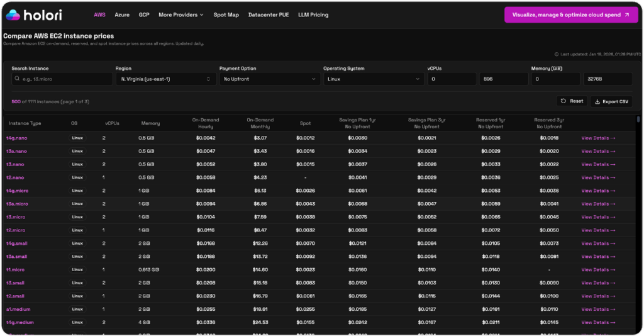The image size is (644, 336).
Task: Click the vCPUs maximum field showing 896
Action: (x=504, y=79)
